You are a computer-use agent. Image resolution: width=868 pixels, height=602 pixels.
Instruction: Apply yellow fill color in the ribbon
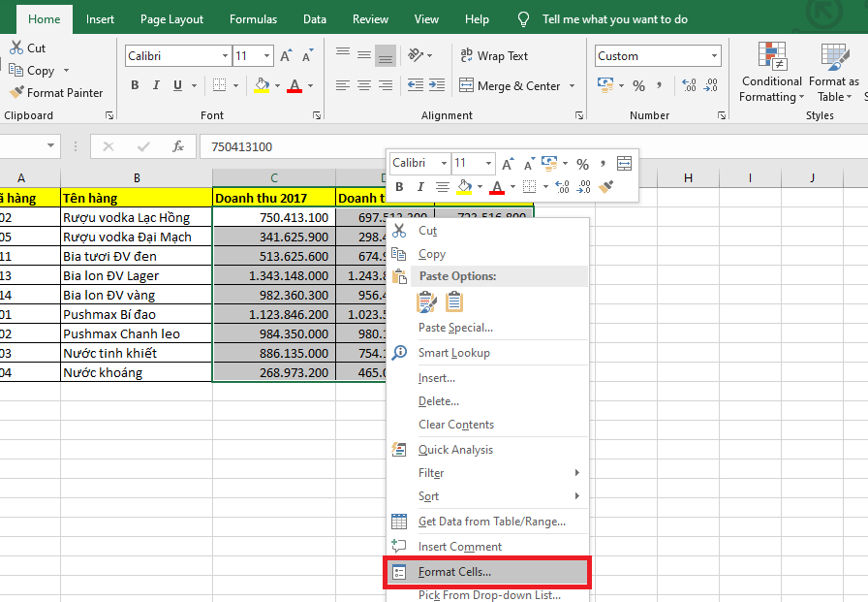[x=262, y=86]
